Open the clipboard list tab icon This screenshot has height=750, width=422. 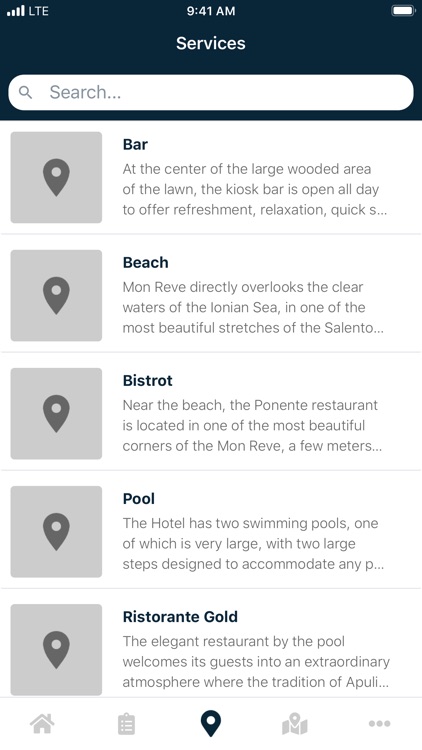(126, 723)
